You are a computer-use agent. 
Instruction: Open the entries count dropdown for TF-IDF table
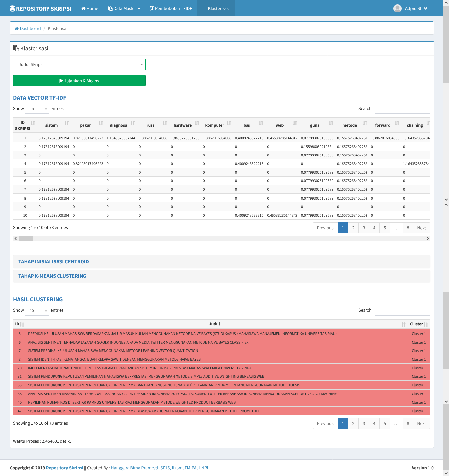click(x=37, y=109)
